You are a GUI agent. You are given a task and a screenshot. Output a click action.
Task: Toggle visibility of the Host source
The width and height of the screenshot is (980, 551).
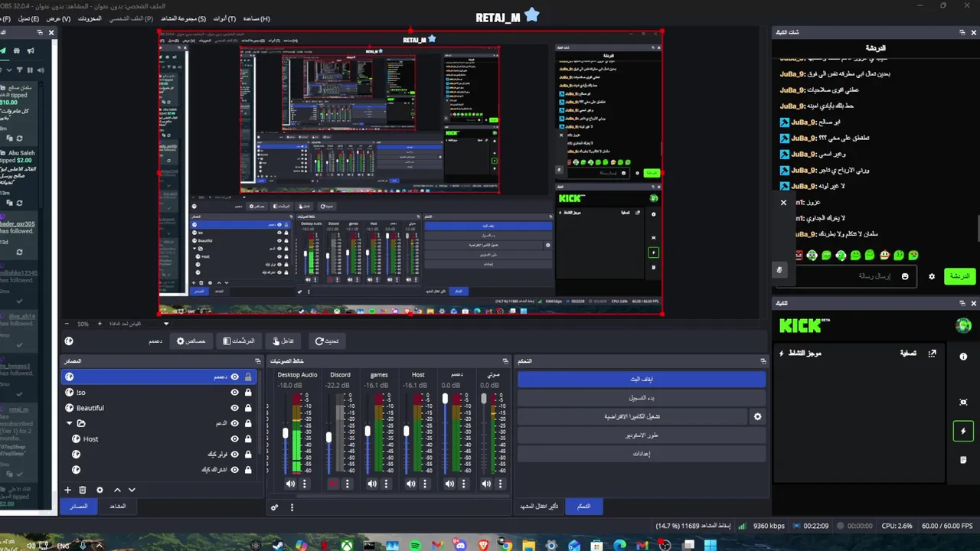point(235,439)
